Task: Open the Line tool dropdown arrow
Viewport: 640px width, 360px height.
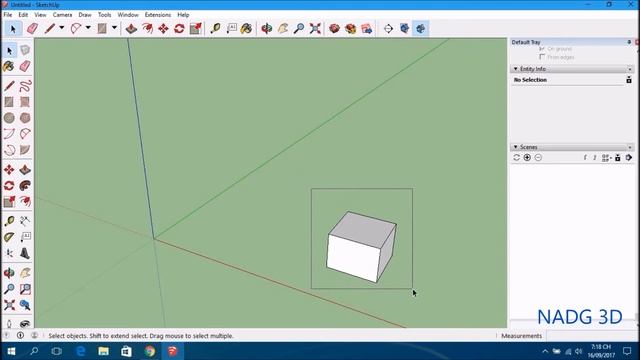Action: click(x=62, y=28)
